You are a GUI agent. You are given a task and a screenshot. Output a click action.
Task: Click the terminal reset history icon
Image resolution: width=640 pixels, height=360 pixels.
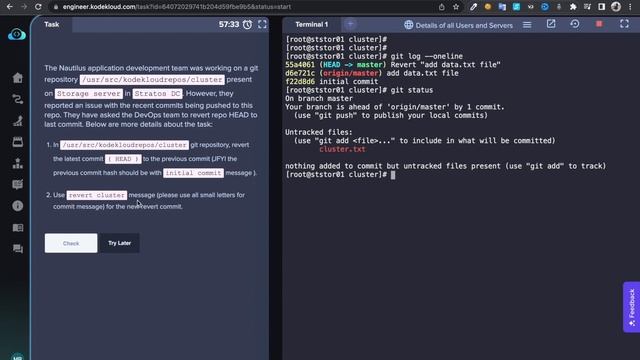tap(575, 24)
